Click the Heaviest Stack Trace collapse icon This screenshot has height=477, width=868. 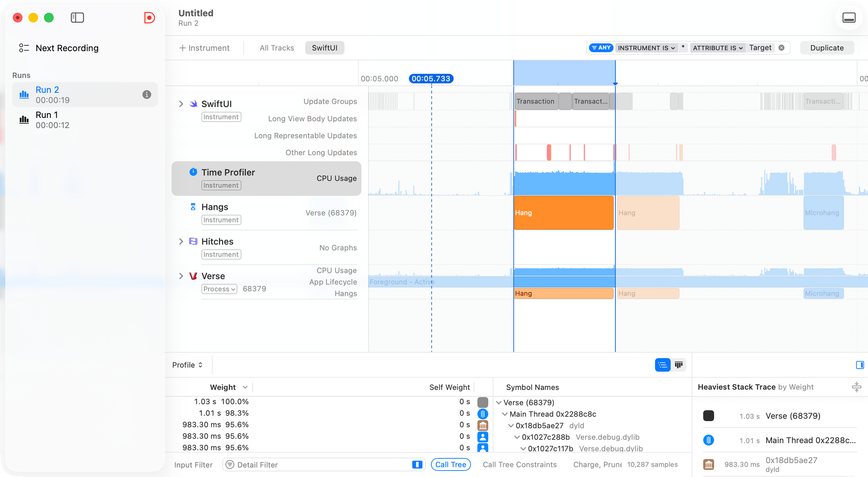coord(856,387)
